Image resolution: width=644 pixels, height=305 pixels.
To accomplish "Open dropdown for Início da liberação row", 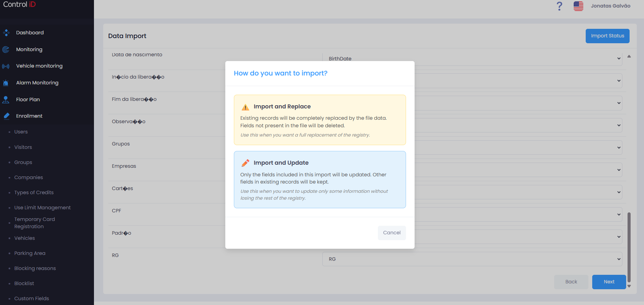I will point(518,81).
